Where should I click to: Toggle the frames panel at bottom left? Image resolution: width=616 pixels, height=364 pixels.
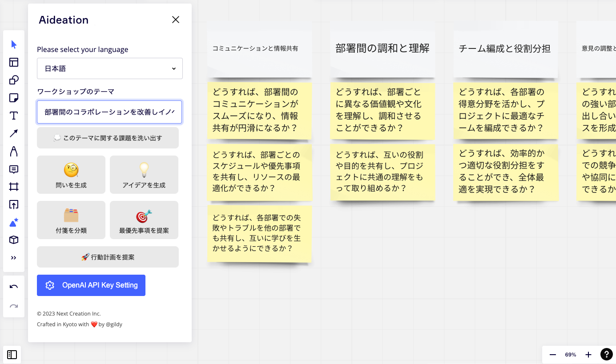pyautogui.click(x=12, y=355)
